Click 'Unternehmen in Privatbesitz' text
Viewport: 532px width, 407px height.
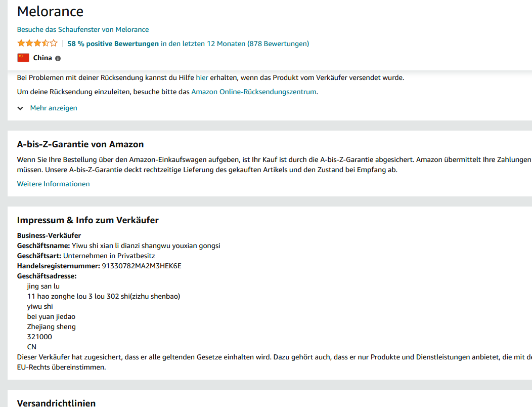pyautogui.click(x=109, y=256)
